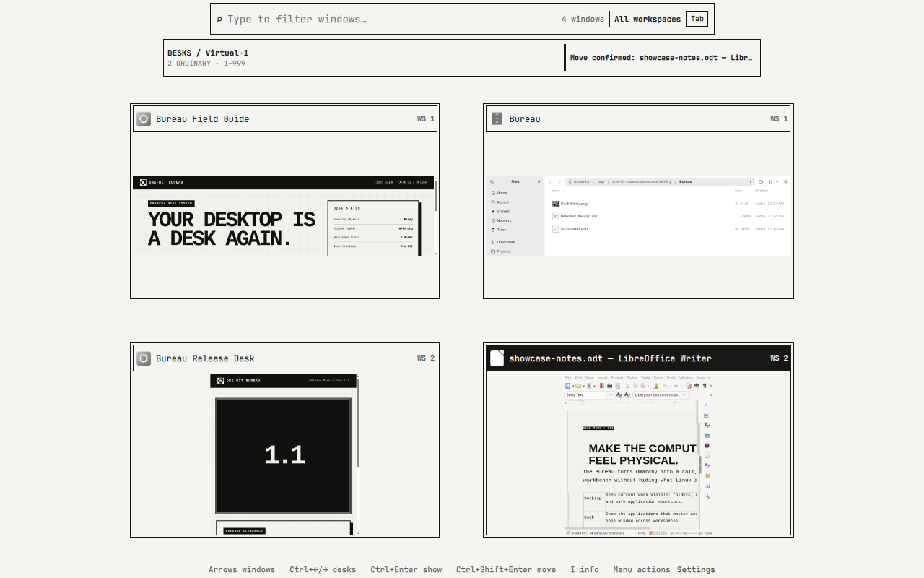The width and height of the screenshot is (924, 578).
Task: Open the Bureau Field Guide window thumbnail
Action: (284, 215)
